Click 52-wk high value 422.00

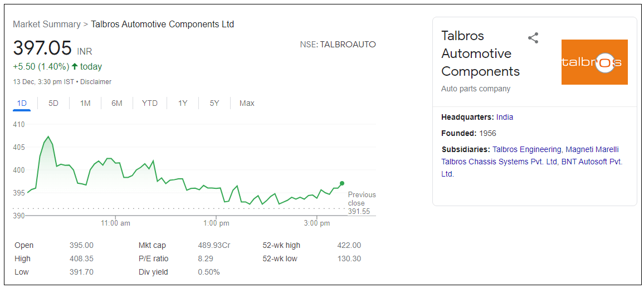coord(349,245)
